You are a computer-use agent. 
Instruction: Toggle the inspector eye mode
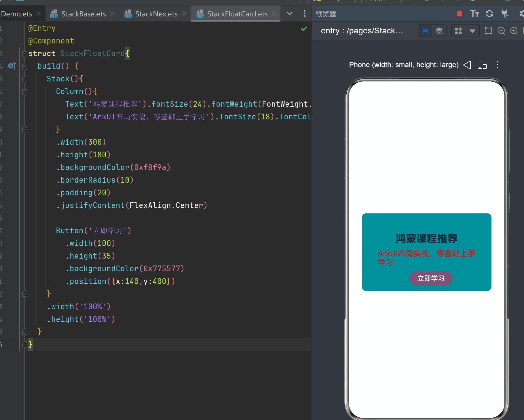point(425,31)
